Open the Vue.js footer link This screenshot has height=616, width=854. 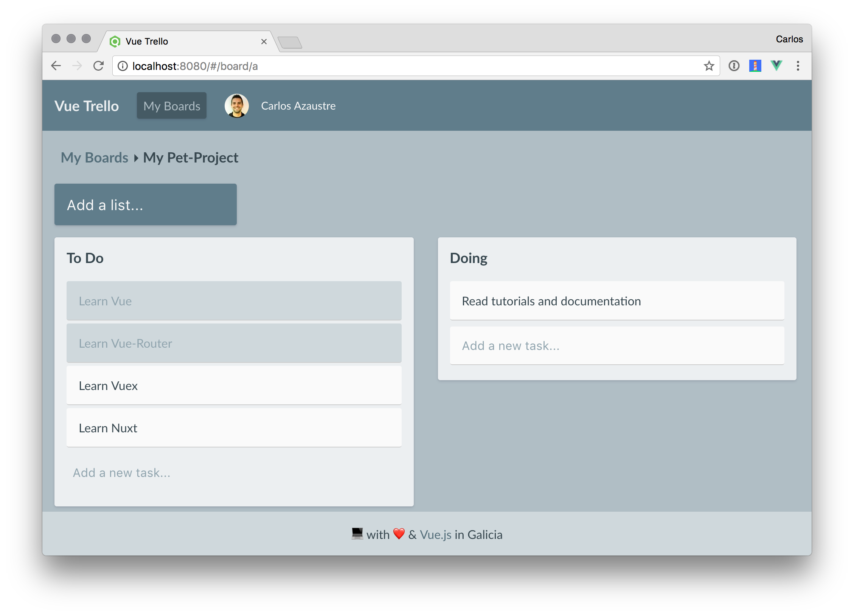point(435,535)
